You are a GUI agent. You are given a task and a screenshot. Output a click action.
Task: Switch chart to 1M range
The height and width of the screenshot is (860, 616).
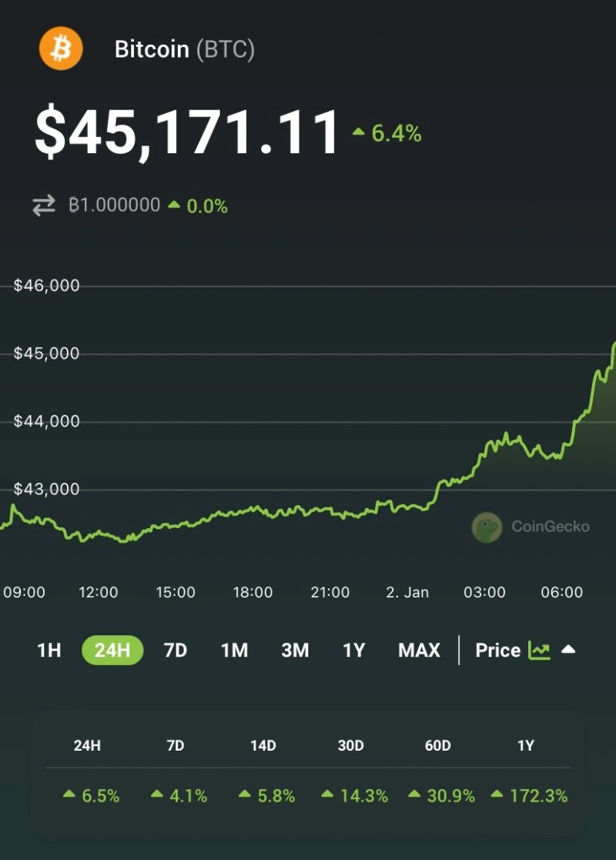click(x=234, y=651)
